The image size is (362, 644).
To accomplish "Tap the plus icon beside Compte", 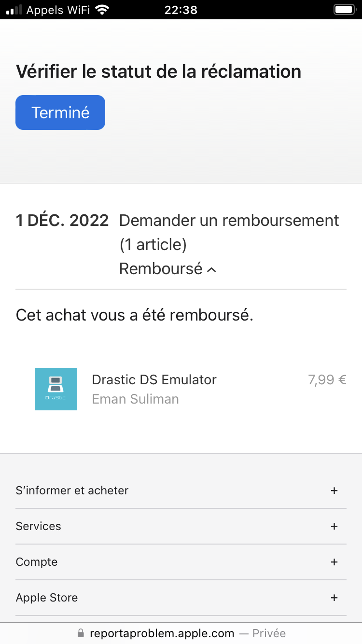I will tap(334, 562).
